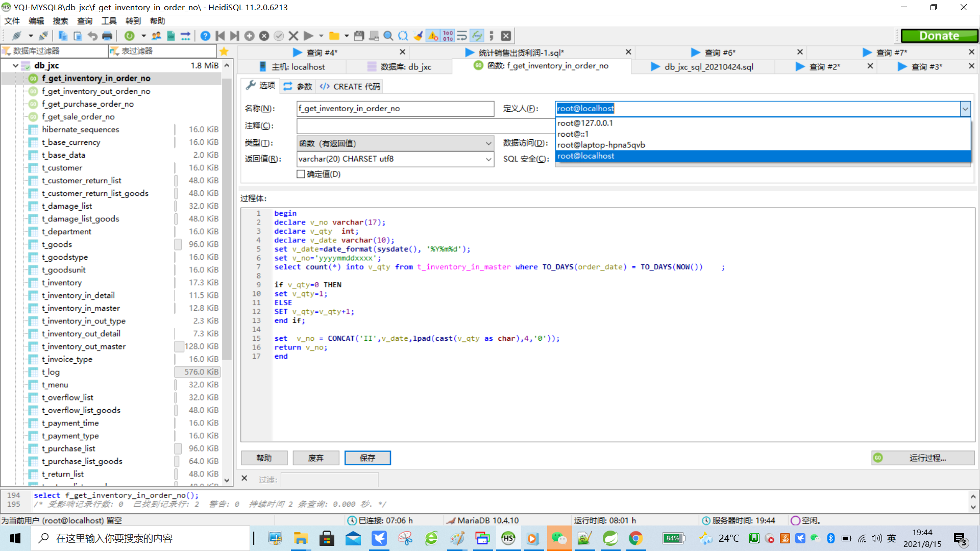Toggle the favorites star beside the table filter
The width and height of the screenshot is (980, 551).
(224, 51)
